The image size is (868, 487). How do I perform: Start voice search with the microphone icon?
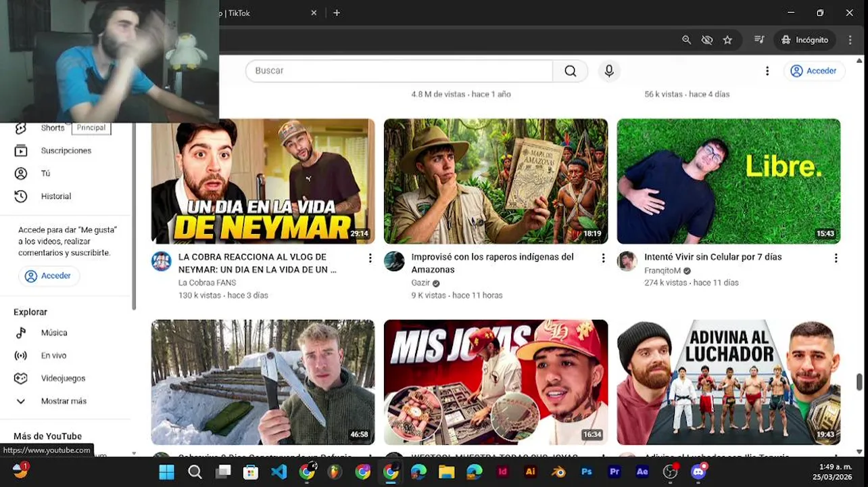coord(609,71)
